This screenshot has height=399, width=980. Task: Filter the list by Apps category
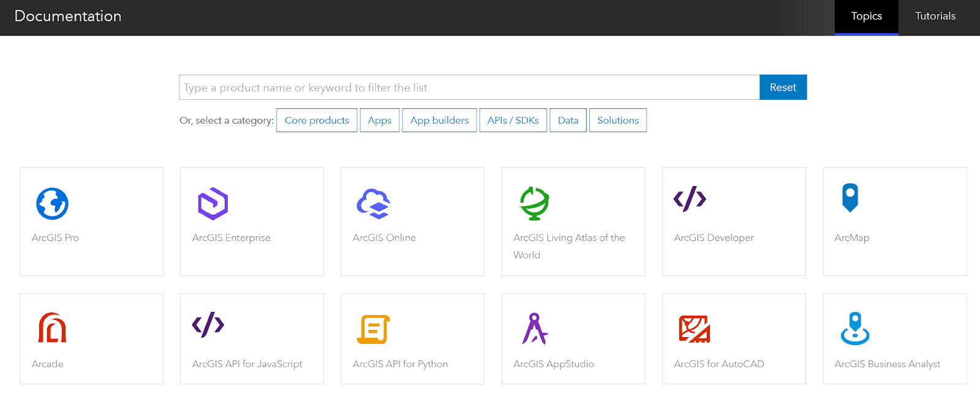[380, 121]
